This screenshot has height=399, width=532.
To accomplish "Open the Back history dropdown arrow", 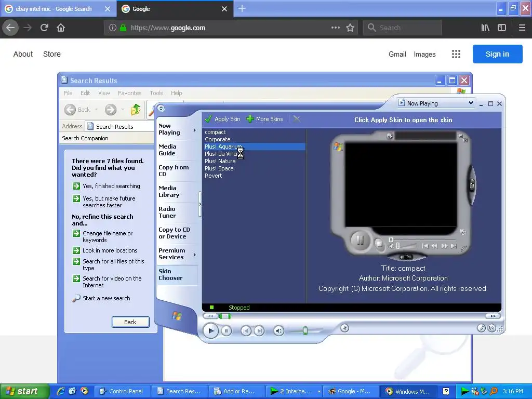I will tap(96, 110).
